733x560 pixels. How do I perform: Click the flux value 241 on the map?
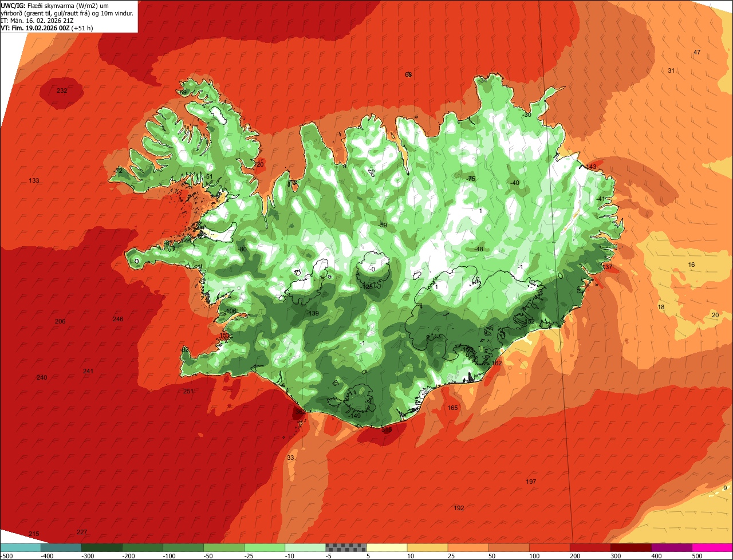(x=88, y=372)
